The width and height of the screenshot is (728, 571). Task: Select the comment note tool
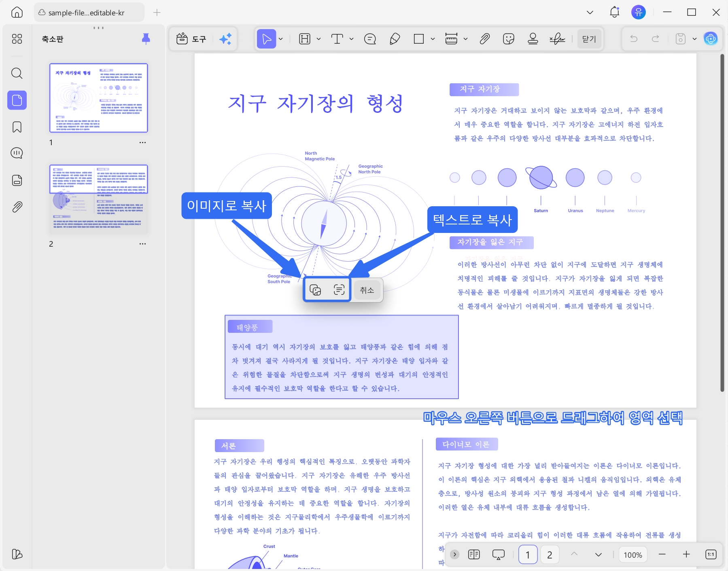[x=370, y=39]
